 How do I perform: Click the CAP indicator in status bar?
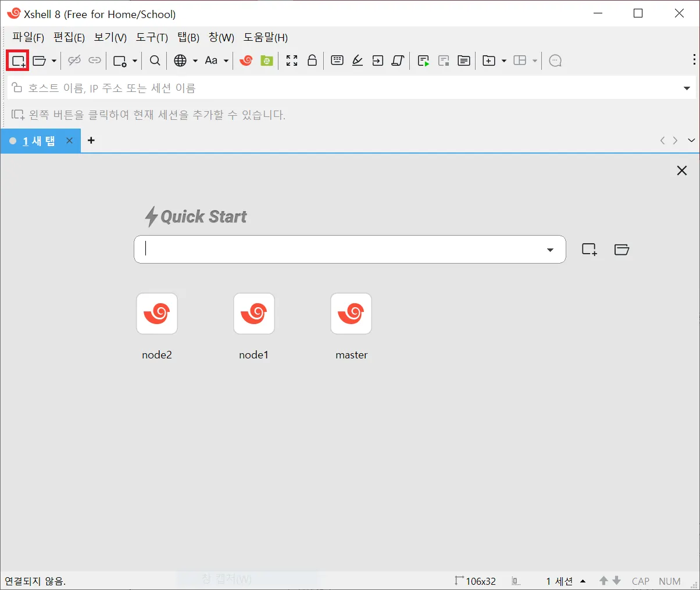[641, 581]
